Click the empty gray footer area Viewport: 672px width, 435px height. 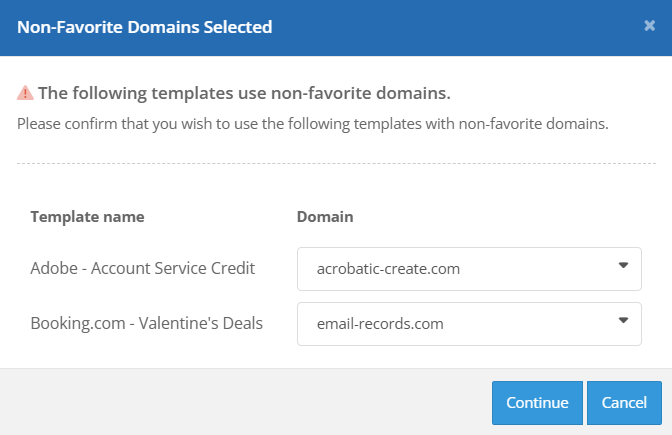tap(240, 402)
